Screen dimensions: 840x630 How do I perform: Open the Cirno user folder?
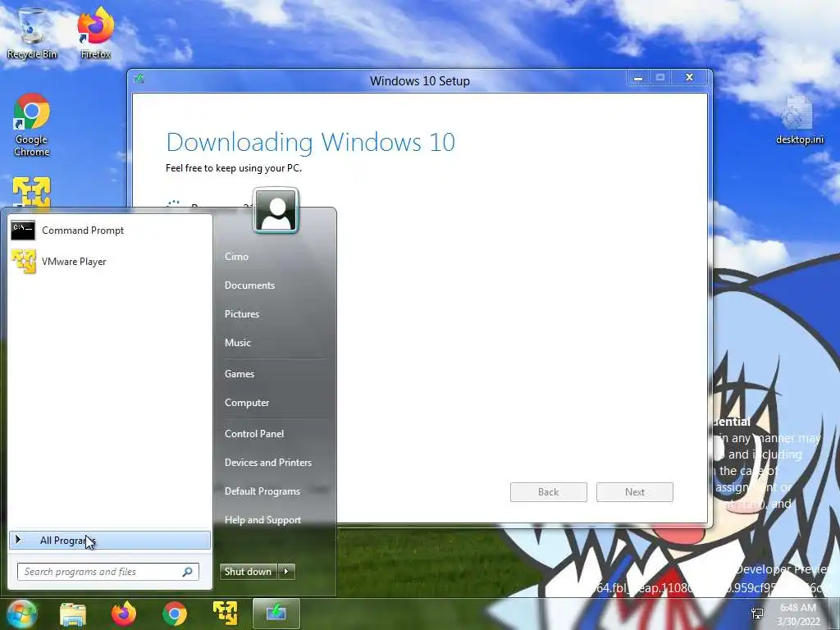pyautogui.click(x=236, y=257)
